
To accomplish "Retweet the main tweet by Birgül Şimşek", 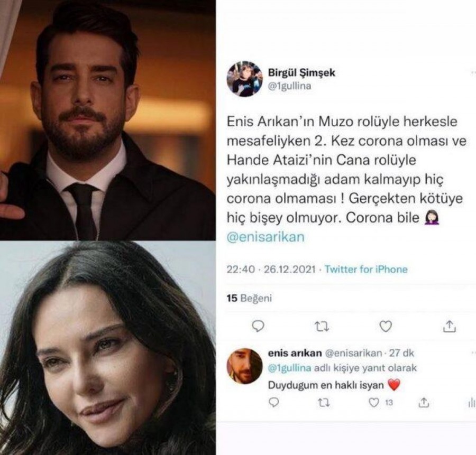I will (322, 327).
